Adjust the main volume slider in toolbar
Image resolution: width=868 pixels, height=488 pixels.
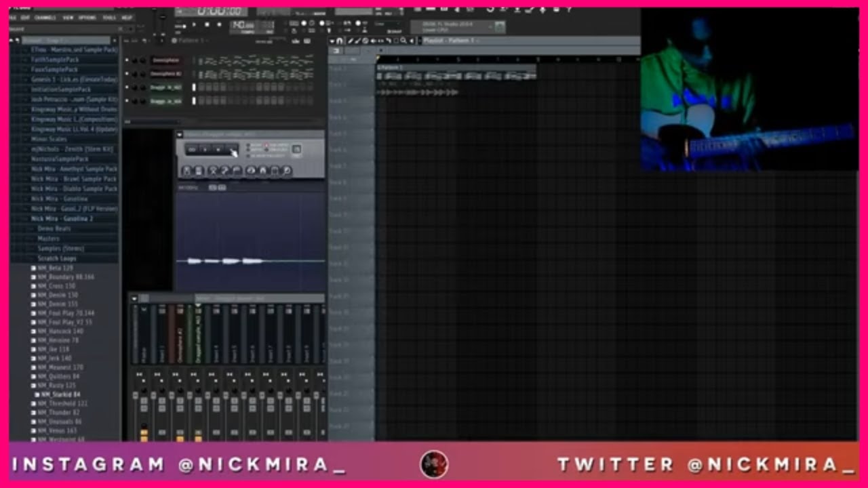point(155,20)
